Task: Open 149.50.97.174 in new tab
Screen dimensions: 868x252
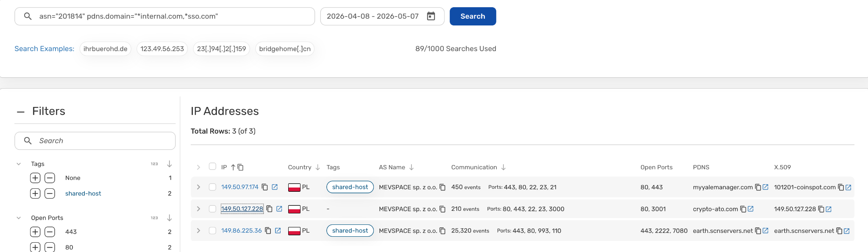Action: 275,187
